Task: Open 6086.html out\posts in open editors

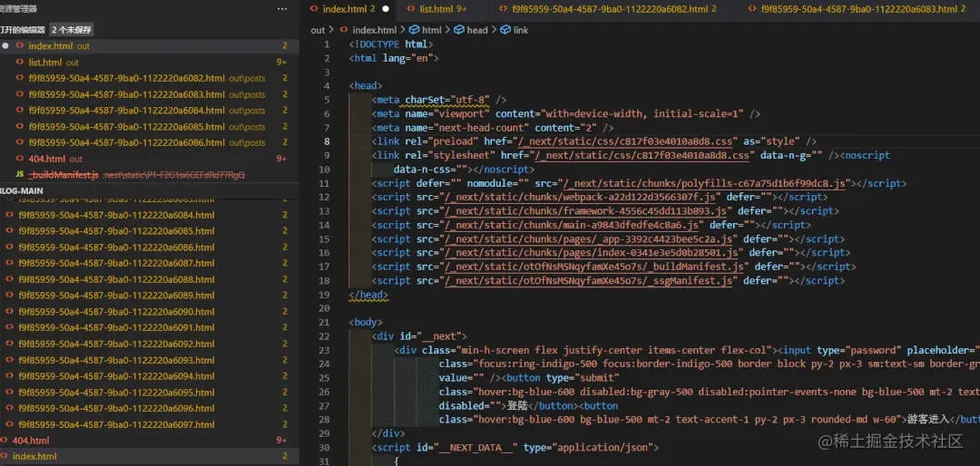Action: point(150,142)
